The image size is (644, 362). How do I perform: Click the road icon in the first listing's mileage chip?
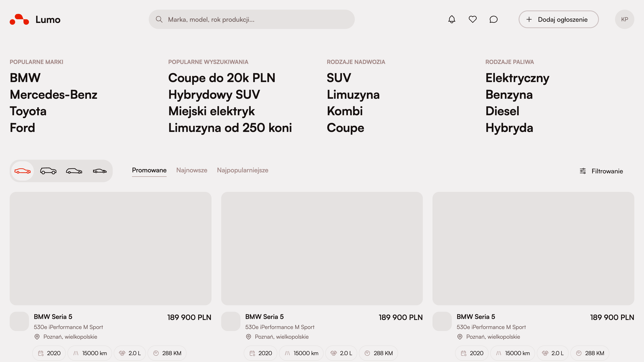(76, 353)
